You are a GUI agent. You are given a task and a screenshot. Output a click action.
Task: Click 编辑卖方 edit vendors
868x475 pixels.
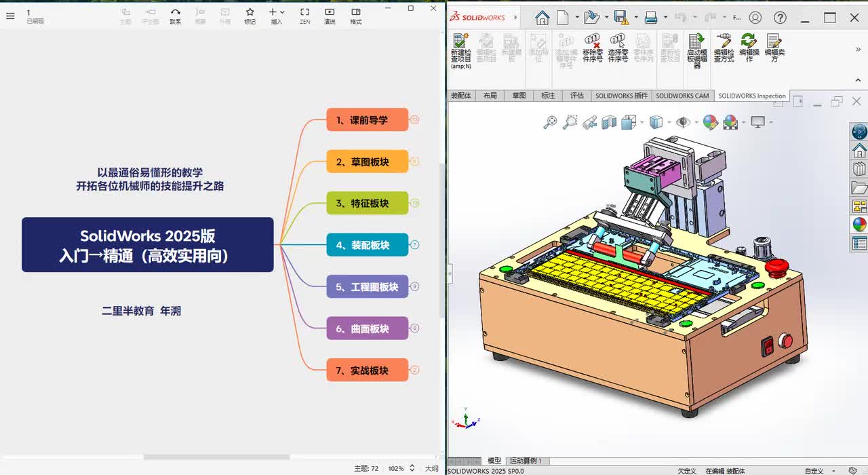pos(774,48)
